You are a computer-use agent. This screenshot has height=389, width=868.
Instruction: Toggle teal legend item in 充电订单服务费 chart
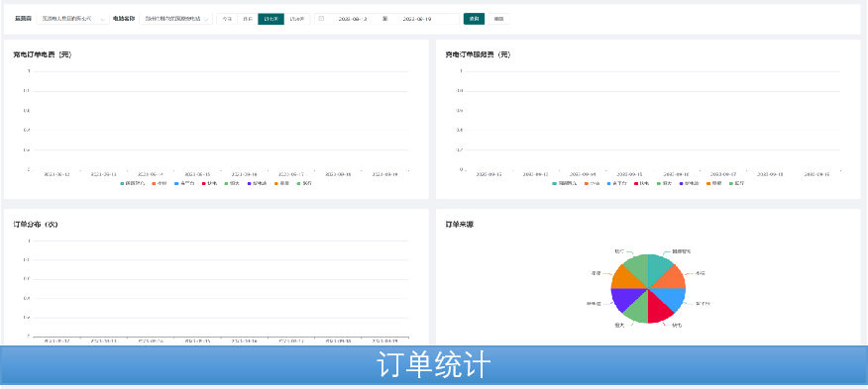564,183
